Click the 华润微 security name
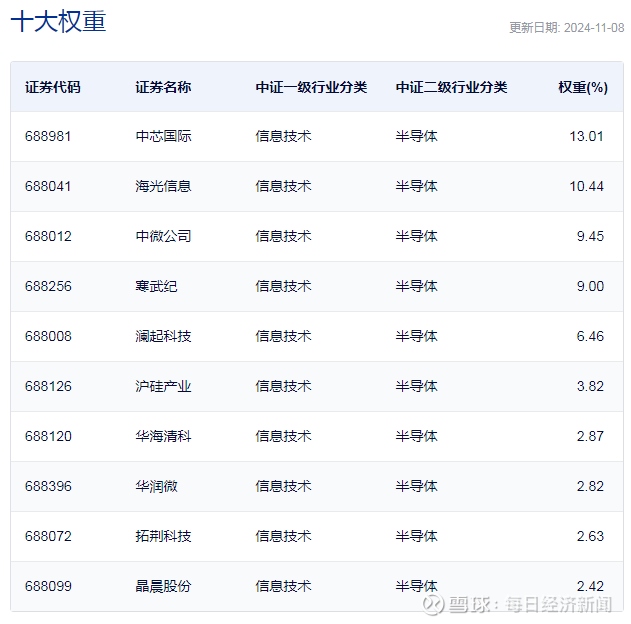 point(156,486)
